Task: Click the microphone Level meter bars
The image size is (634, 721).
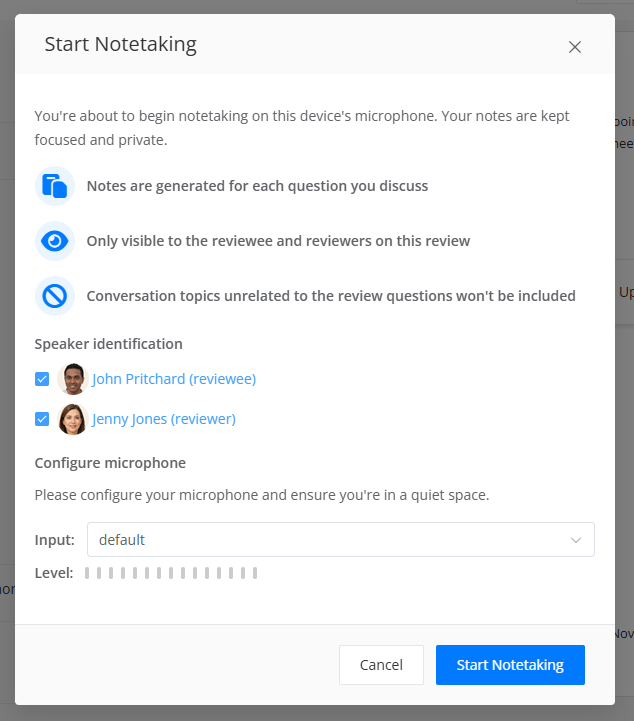Action: click(x=171, y=573)
